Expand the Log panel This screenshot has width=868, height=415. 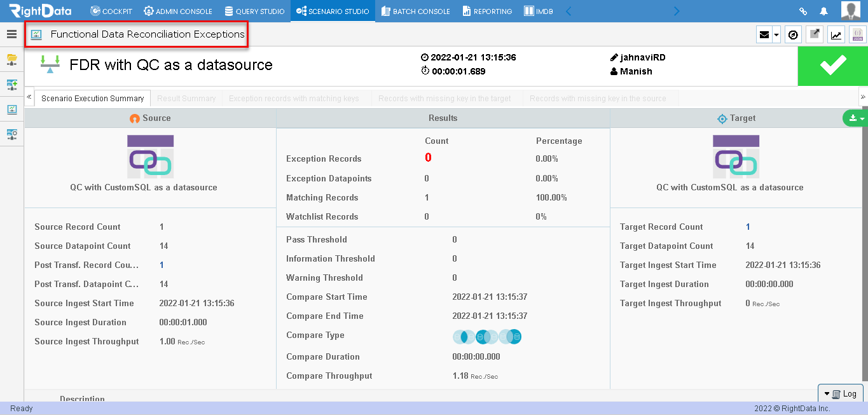click(841, 394)
